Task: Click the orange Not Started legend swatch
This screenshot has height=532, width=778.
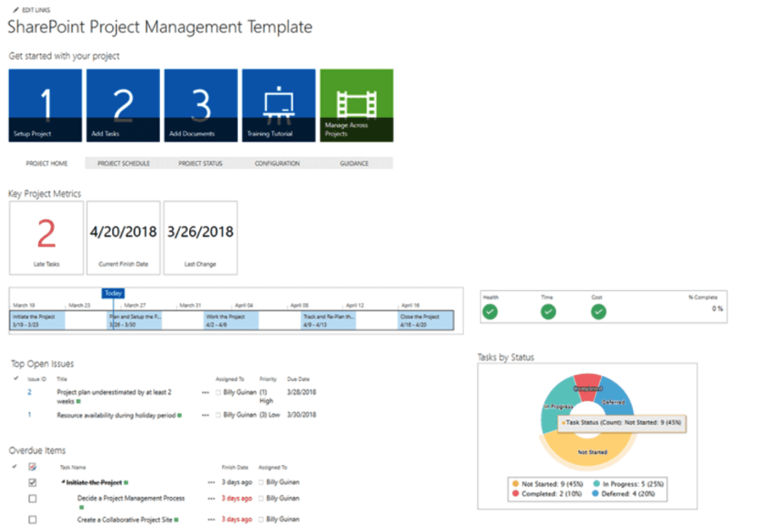Action: (x=515, y=484)
